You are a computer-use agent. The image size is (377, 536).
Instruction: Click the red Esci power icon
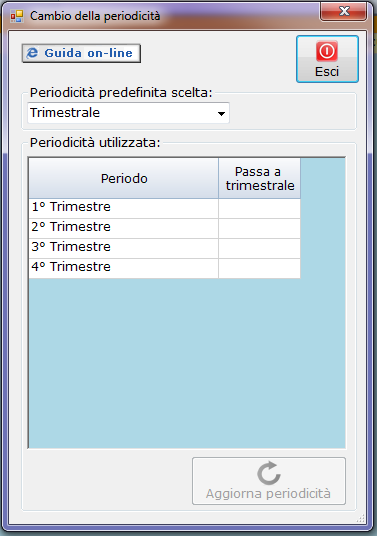[327, 51]
